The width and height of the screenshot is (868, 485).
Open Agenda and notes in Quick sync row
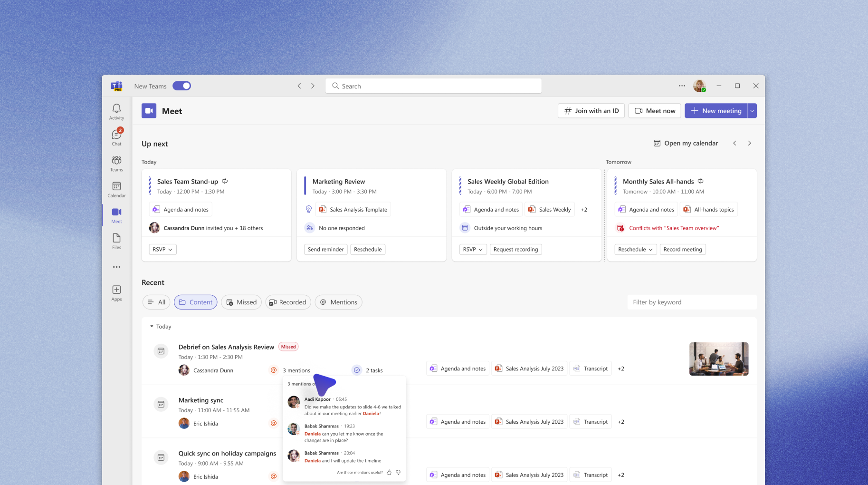click(458, 475)
